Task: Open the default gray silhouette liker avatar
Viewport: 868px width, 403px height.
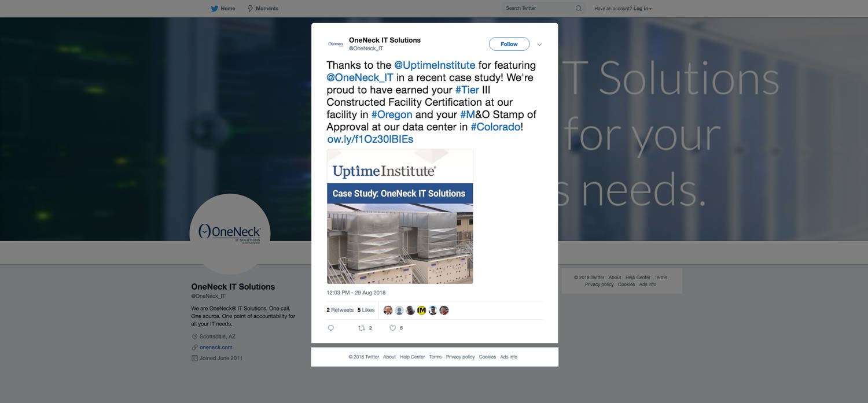Action: tap(399, 310)
